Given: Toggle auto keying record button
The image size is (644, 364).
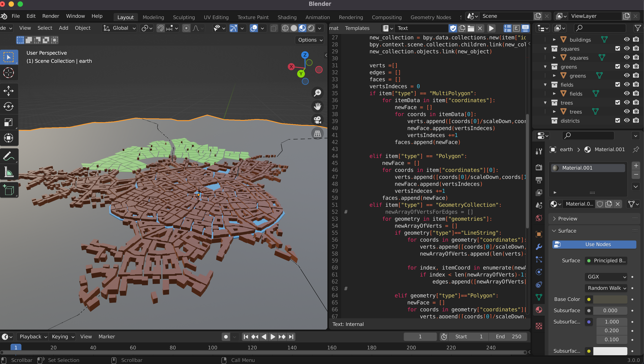Looking at the screenshot, I should [x=226, y=337].
